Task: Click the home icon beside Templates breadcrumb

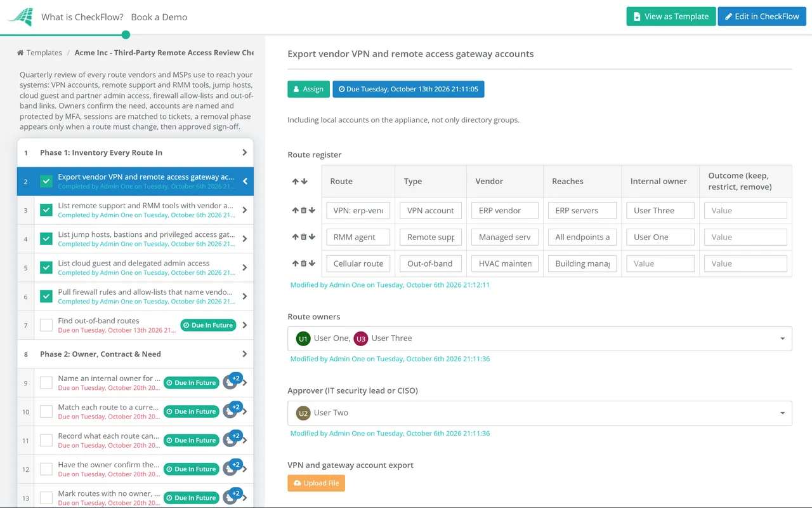Action: point(20,53)
